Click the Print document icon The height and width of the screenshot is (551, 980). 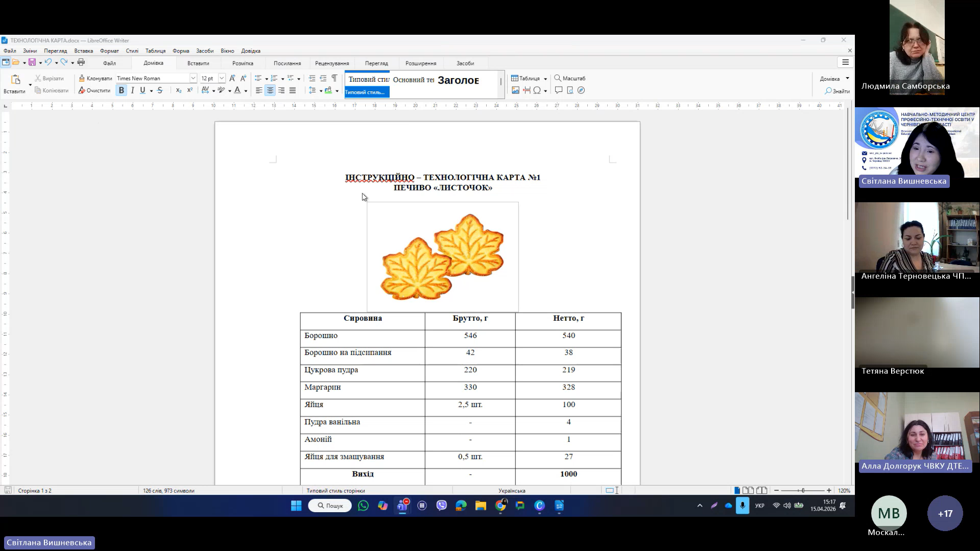tap(81, 62)
